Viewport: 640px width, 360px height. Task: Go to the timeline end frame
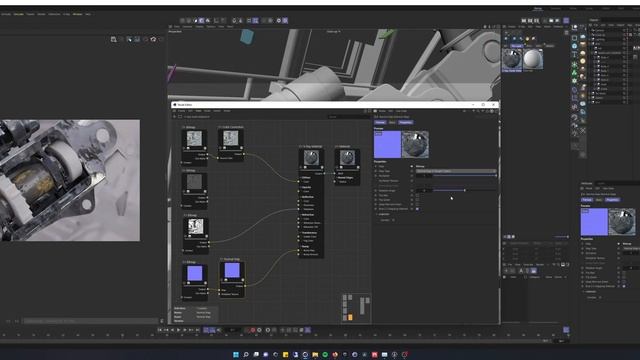pos(198,330)
